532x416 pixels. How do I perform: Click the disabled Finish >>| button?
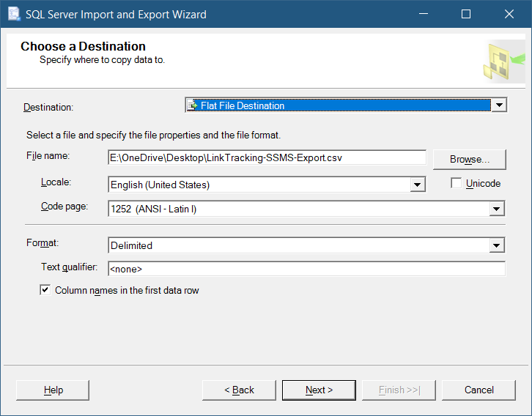(399, 390)
